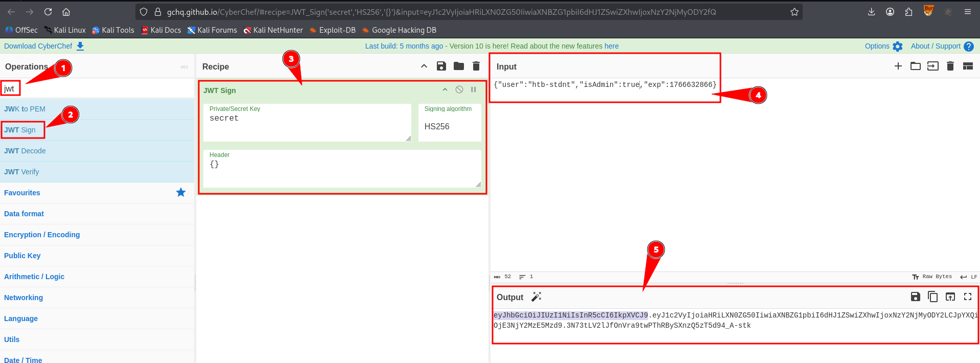
Task: Save output to file icon
Action: 915,297
